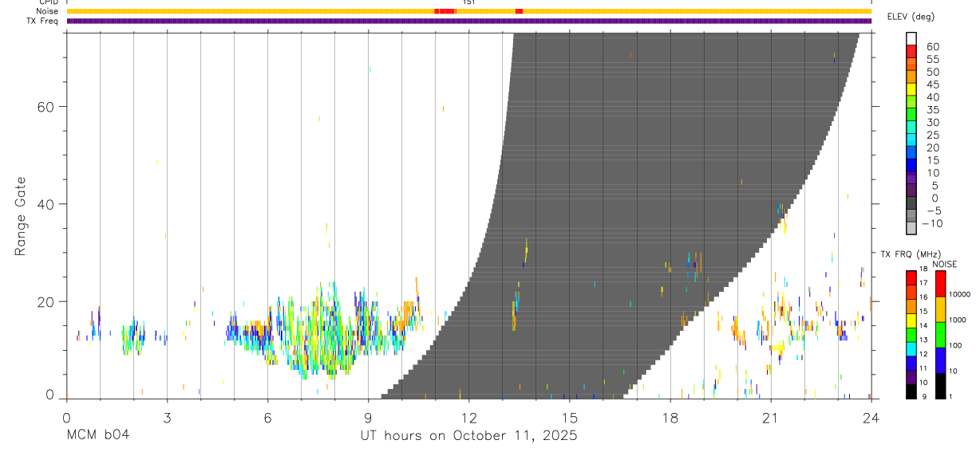Click the purple TX Freq bar at top
980x452 pixels.
tap(469, 21)
